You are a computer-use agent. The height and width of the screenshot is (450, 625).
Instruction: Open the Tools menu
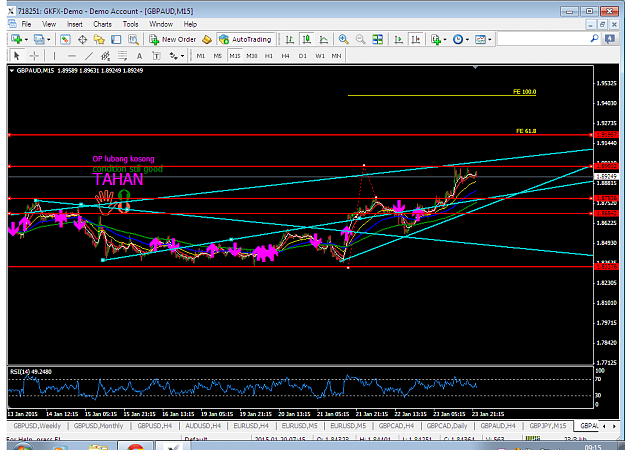pyautogui.click(x=130, y=24)
